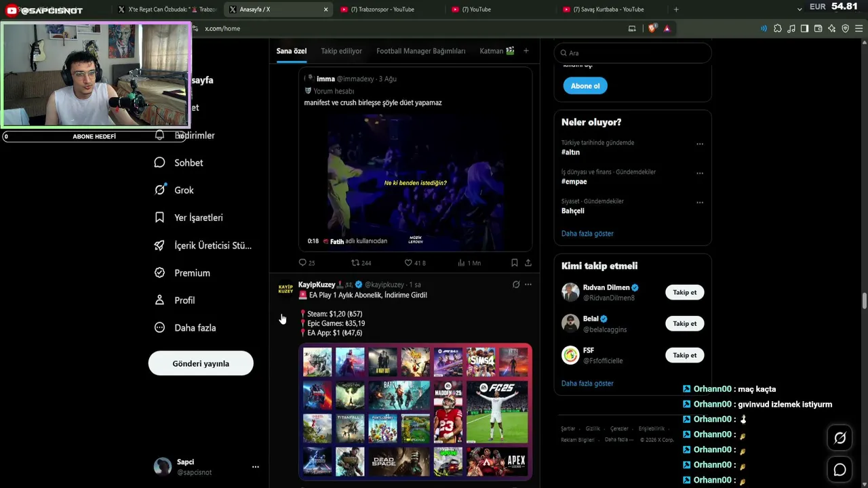Click the Bildirimler bell icon
868x488 pixels.
click(159, 135)
